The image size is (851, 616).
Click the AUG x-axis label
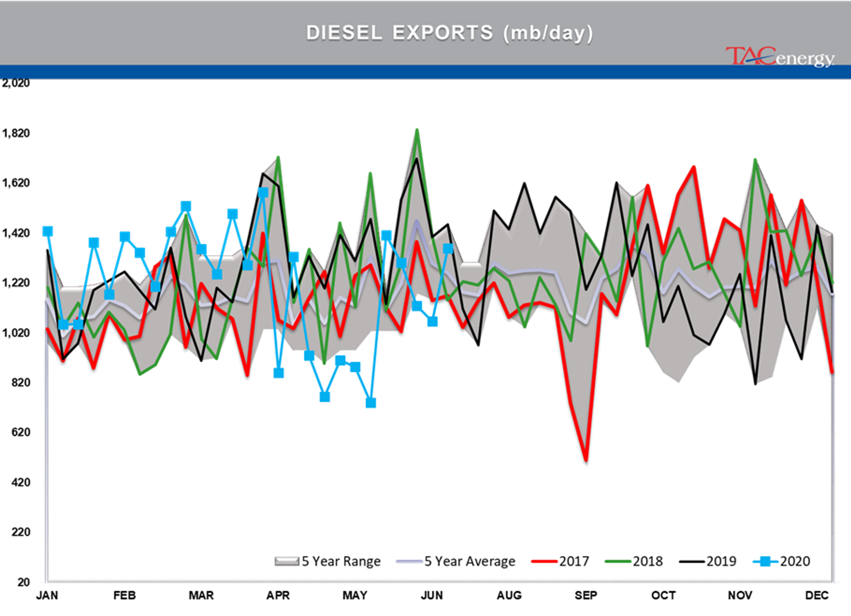click(x=509, y=595)
